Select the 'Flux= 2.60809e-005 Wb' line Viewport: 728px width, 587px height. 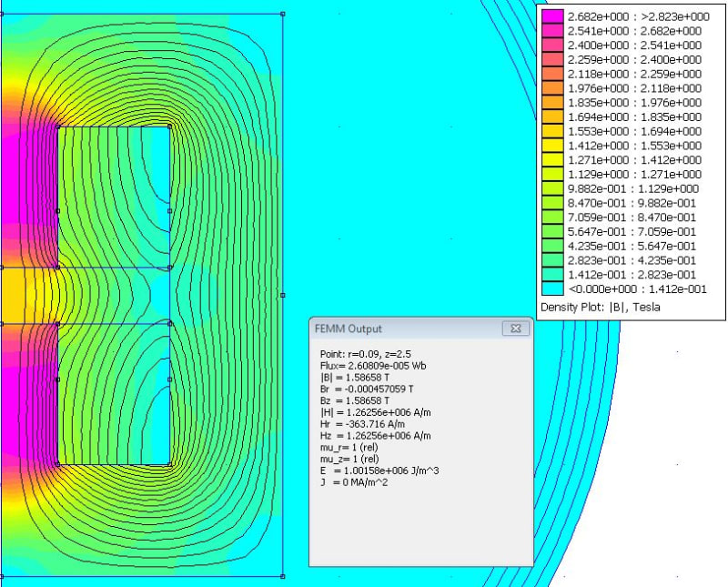coord(373,366)
